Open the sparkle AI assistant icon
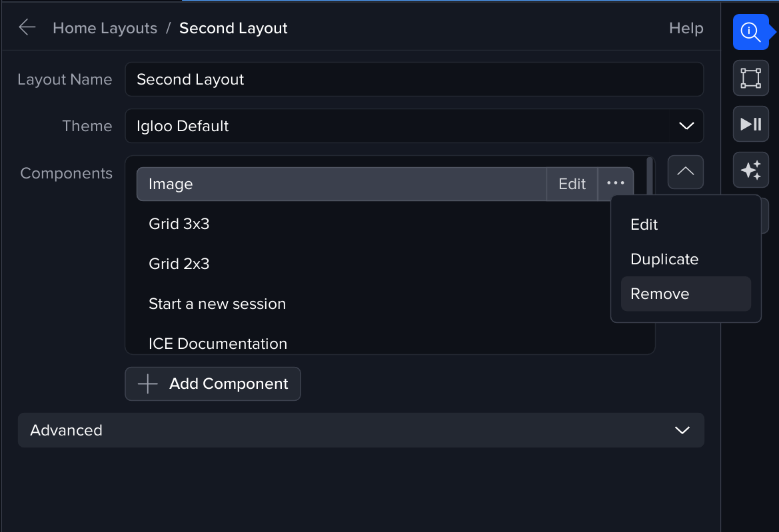The image size is (779, 532). click(750, 170)
